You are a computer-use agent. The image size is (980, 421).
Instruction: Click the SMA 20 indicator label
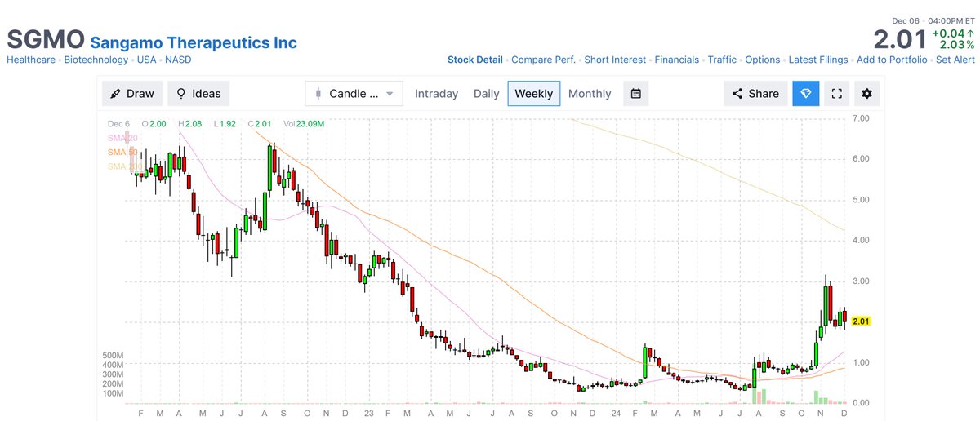122,138
